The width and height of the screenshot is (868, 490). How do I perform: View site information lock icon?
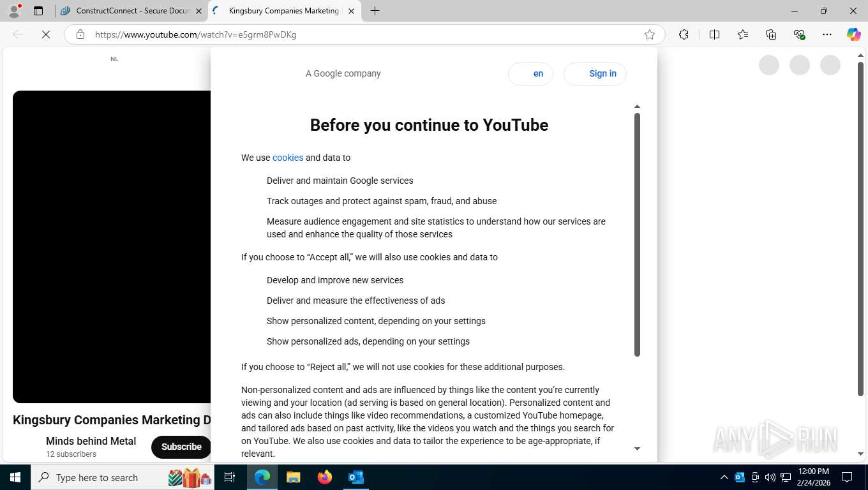(x=80, y=34)
